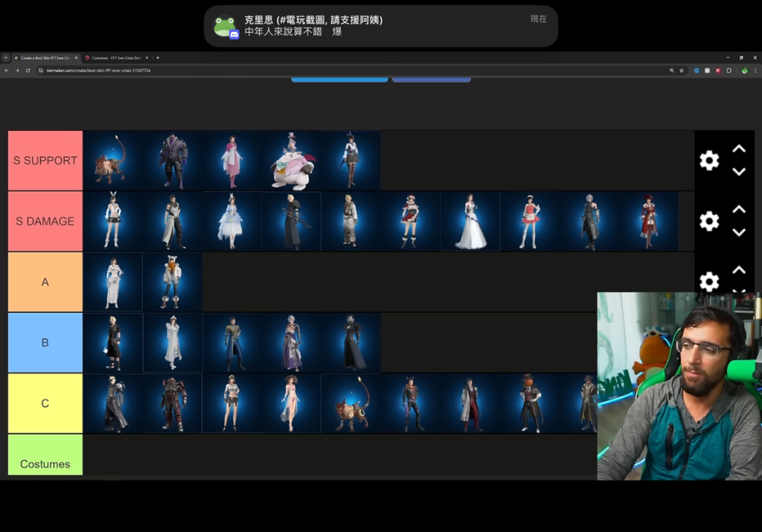The height and width of the screenshot is (532, 762).
Task: Select Barret red armor costume in tier C
Action: [173, 403]
